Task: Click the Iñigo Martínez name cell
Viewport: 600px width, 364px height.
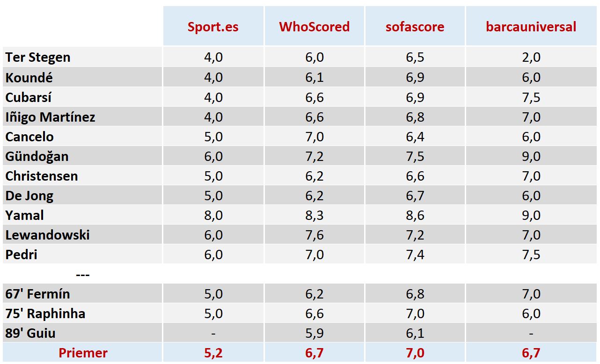Action: [50, 117]
